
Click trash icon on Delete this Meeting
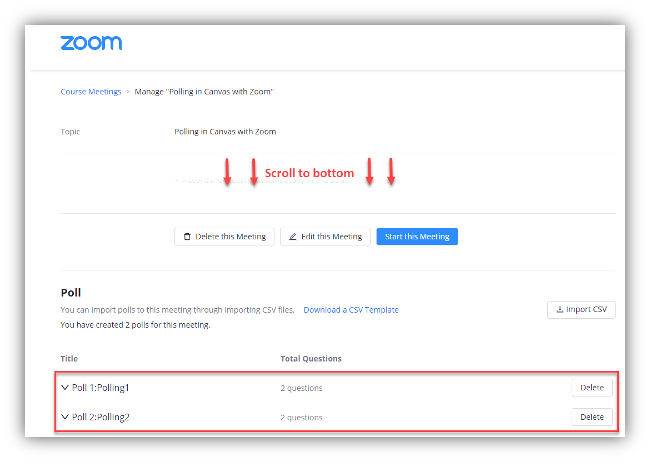pyautogui.click(x=187, y=237)
